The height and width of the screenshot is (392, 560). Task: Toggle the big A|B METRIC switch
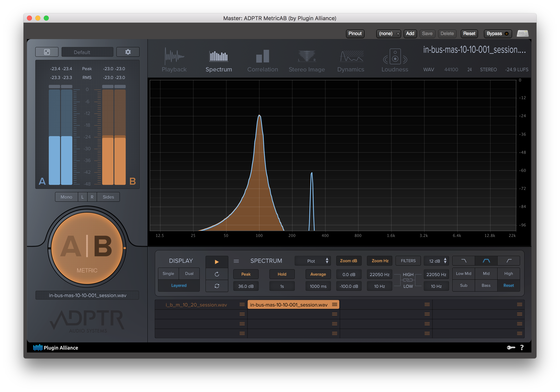click(87, 248)
